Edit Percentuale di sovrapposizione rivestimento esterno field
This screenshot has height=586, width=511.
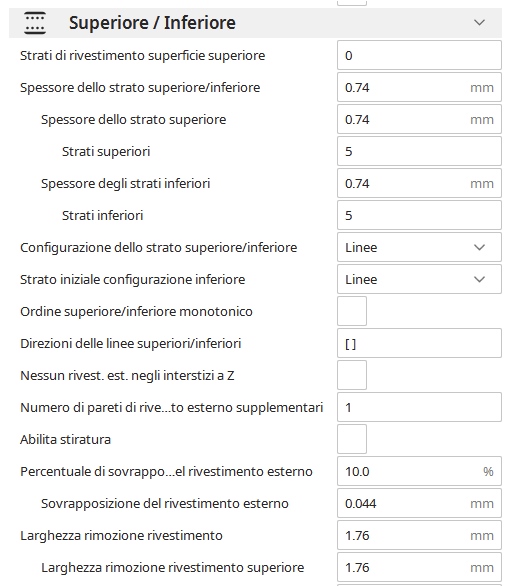pos(419,471)
